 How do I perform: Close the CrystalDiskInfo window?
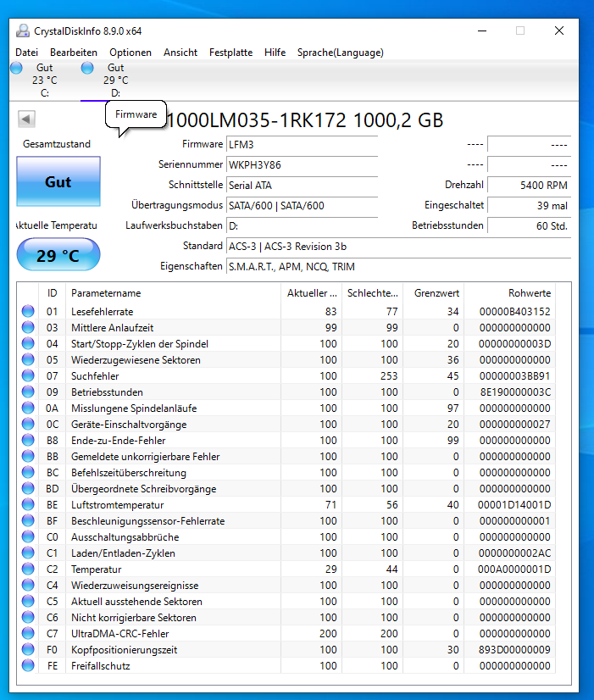(x=559, y=31)
